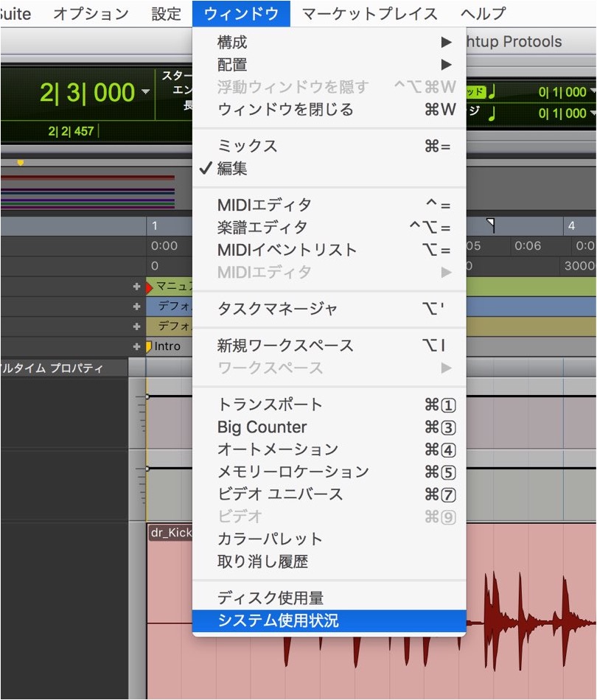
Task: Click the red tempo marker on マニュ row
Action: coord(149,288)
